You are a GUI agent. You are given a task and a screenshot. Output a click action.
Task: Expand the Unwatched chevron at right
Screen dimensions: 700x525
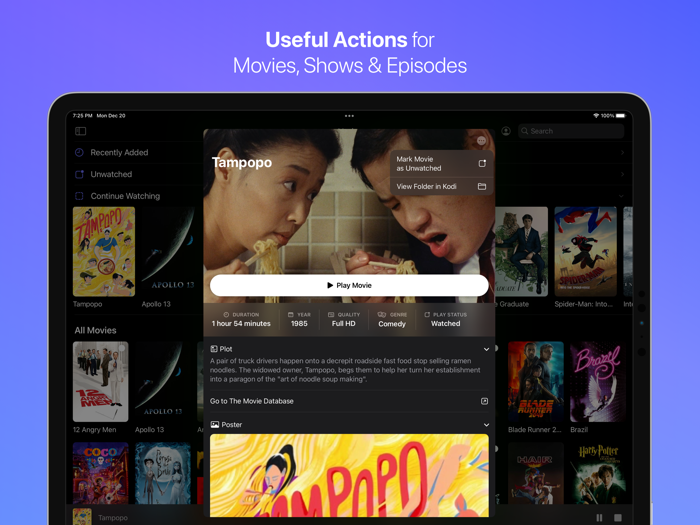pos(622,174)
